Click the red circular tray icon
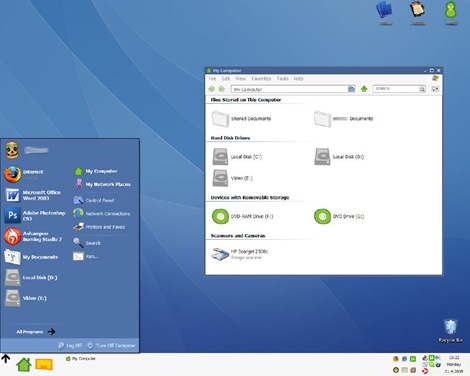The image size is (470, 376). 425,370
